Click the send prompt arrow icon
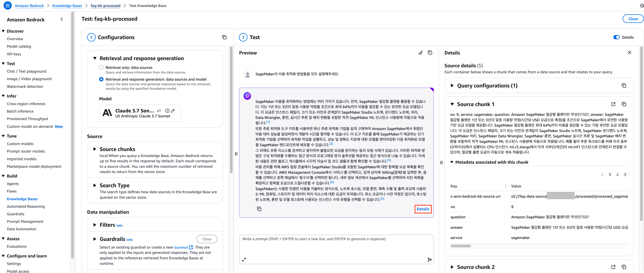644x273 pixels. point(429,260)
